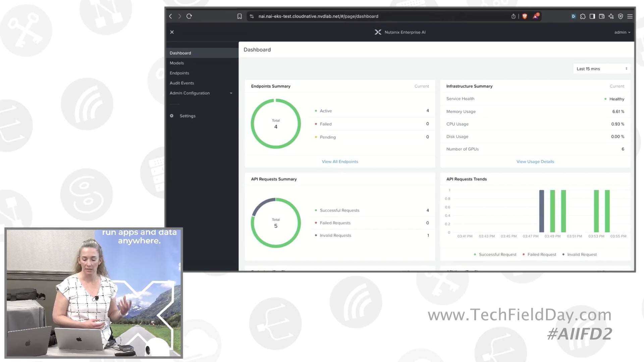
Task: Open Leo AI sparkle icon
Action: coord(611,16)
